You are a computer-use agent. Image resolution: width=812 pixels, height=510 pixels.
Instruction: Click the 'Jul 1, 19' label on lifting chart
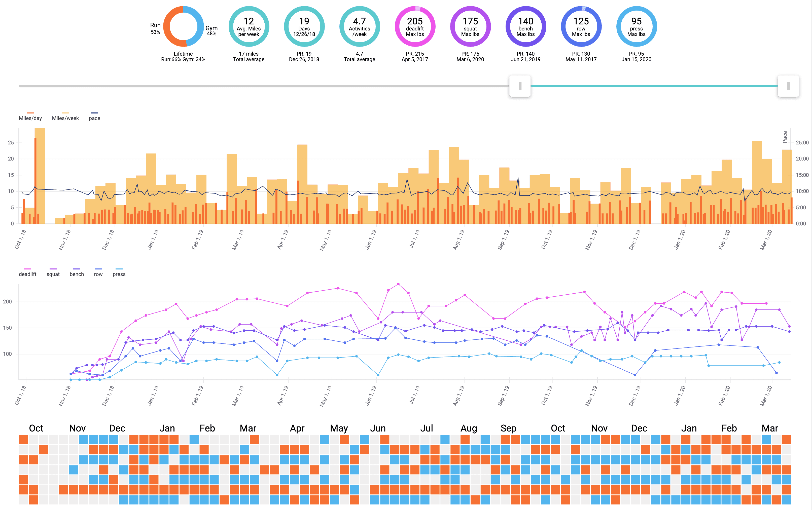[414, 395]
